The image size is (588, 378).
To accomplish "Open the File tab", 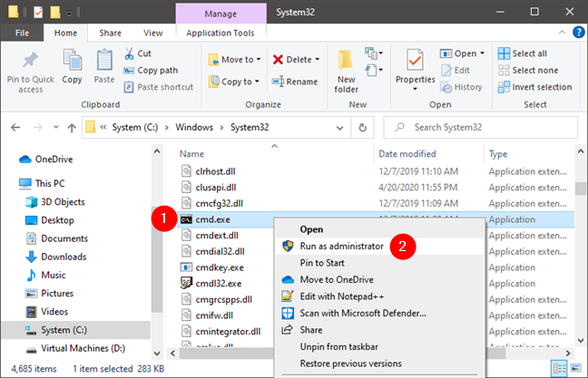I will pos(22,33).
